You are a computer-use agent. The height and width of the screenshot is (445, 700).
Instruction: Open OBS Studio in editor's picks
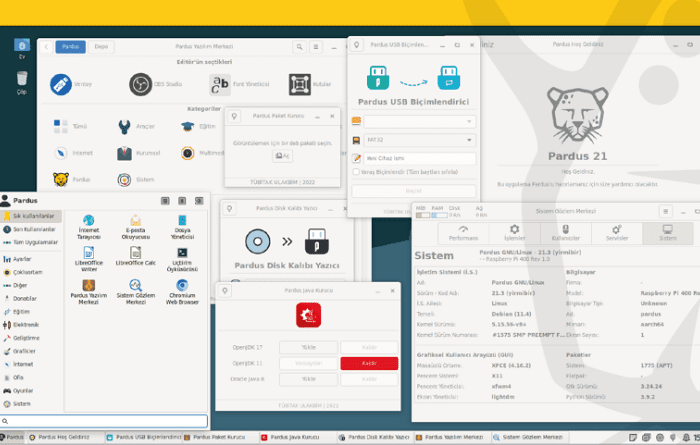pyautogui.click(x=155, y=84)
